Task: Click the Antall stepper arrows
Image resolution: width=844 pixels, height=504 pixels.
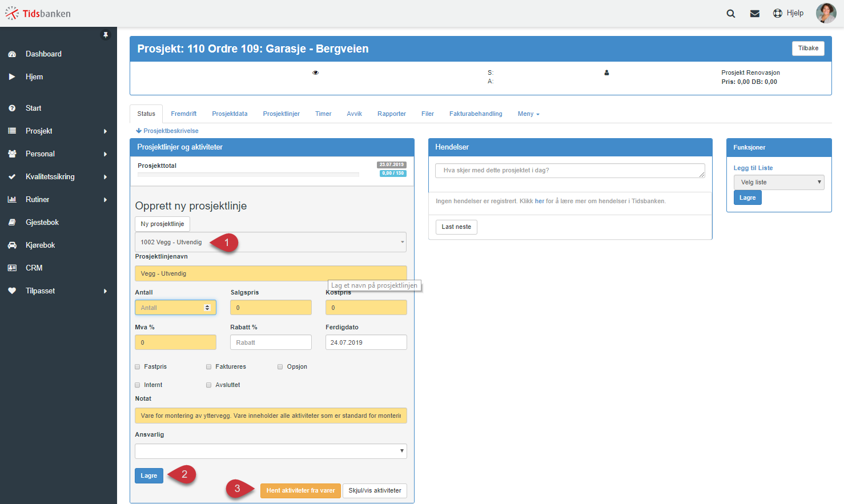Action: tap(207, 308)
